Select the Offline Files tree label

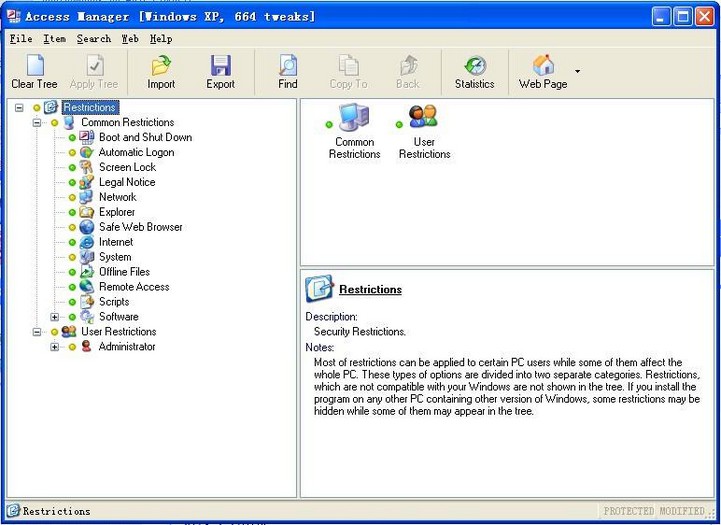tap(124, 272)
